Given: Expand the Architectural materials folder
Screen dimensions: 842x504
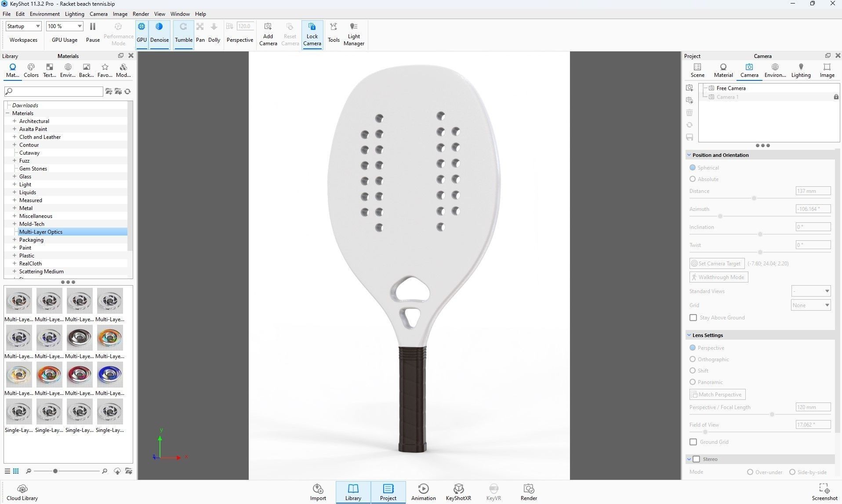Looking at the screenshot, I should (x=15, y=121).
